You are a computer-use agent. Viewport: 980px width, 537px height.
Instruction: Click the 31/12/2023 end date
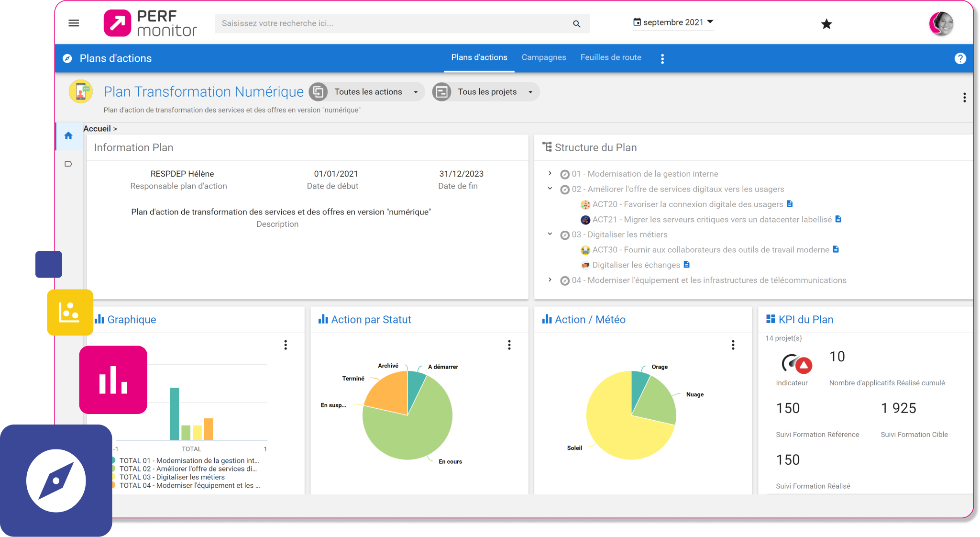pyautogui.click(x=462, y=174)
